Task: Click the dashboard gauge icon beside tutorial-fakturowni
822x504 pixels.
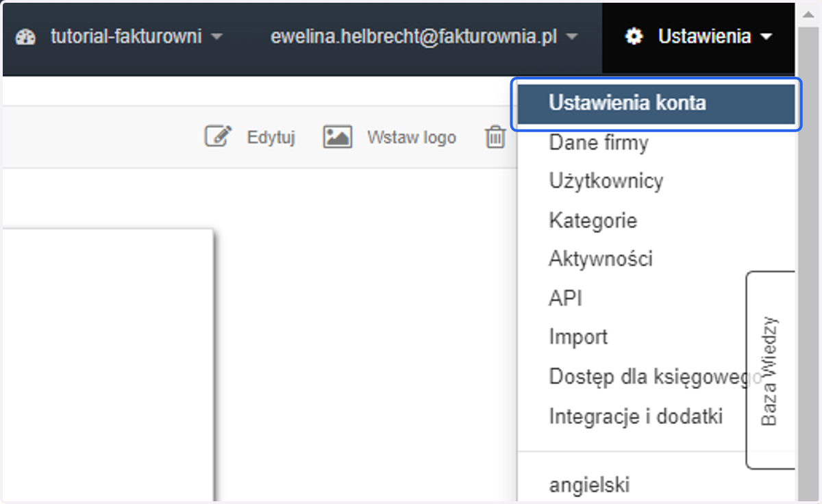Action: click(25, 37)
